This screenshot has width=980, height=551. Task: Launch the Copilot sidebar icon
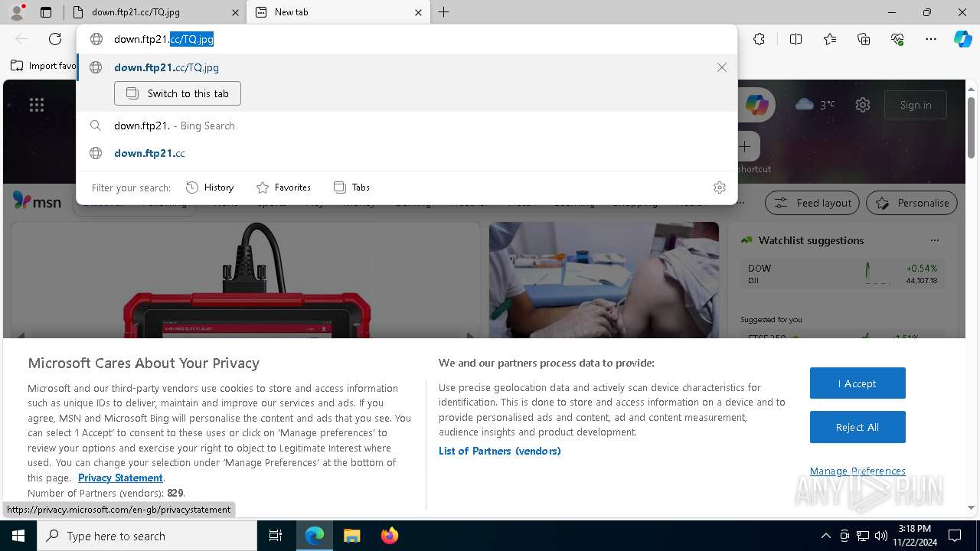point(962,39)
